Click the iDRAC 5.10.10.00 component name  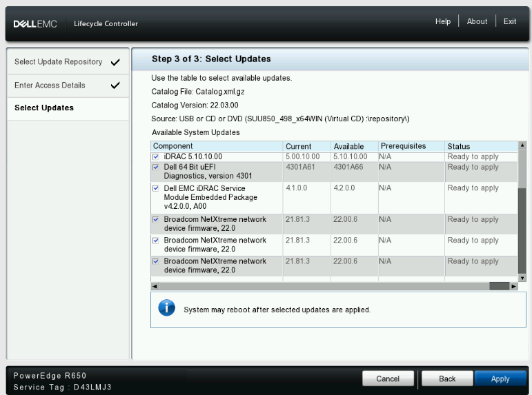point(193,156)
